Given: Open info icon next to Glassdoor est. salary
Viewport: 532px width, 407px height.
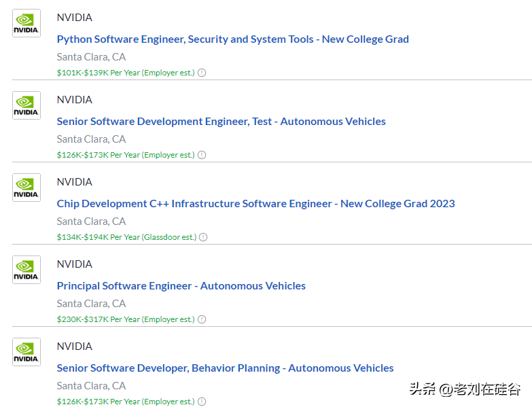Looking at the screenshot, I should pos(203,237).
